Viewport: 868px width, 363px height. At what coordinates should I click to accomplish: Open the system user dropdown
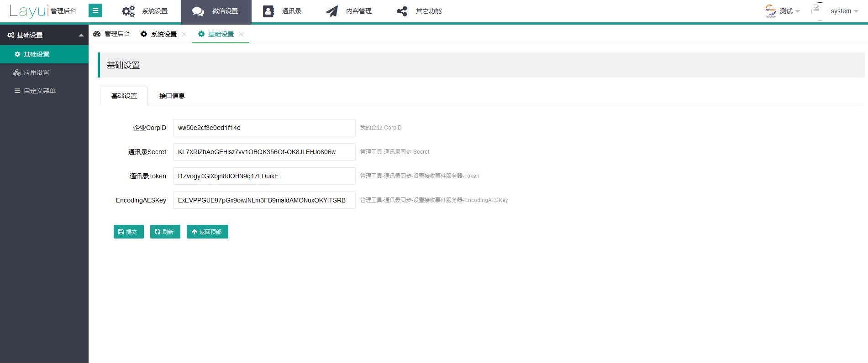coord(844,11)
